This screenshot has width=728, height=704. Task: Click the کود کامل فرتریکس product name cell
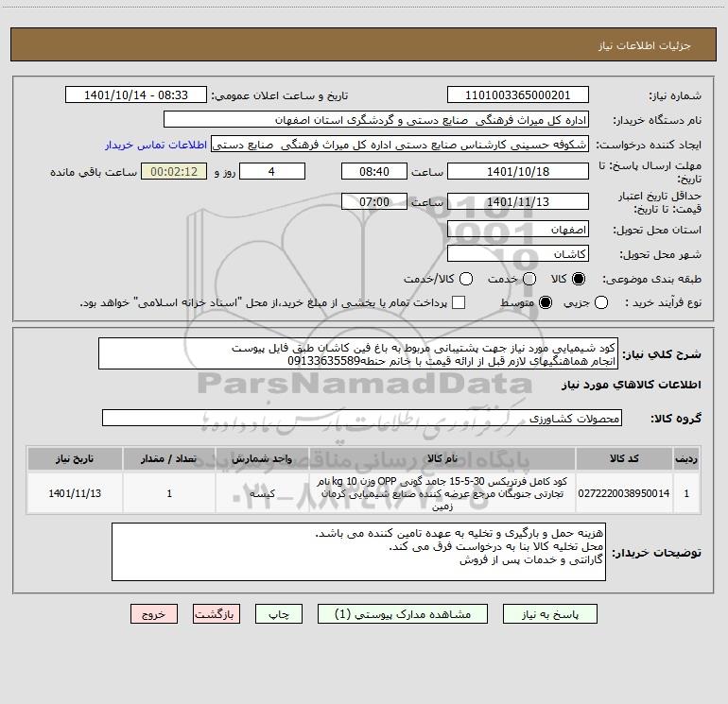tap(442, 493)
